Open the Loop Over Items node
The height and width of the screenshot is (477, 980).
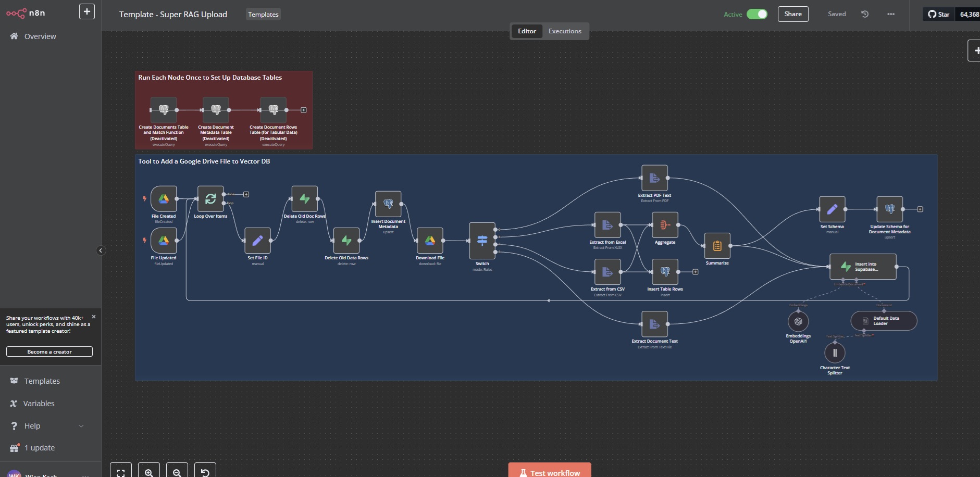(210, 198)
